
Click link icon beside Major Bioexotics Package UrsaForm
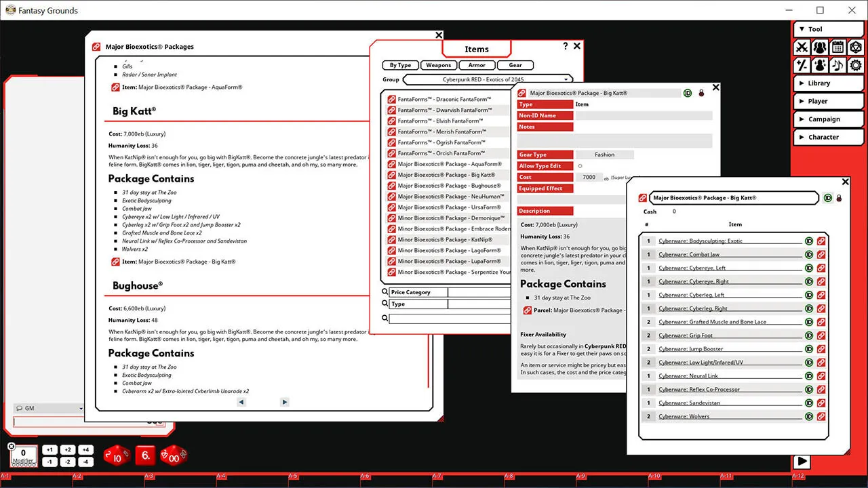[x=391, y=207]
